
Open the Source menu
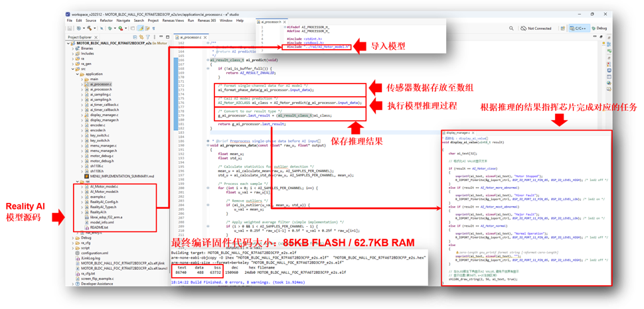tap(91, 20)
